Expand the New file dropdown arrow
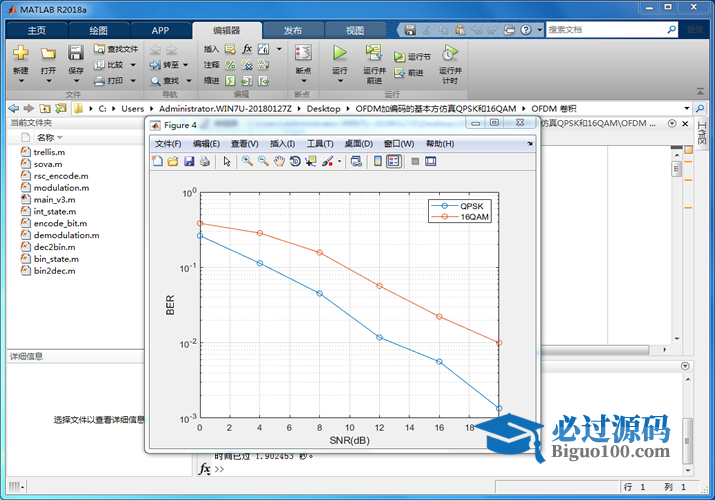 21,80
